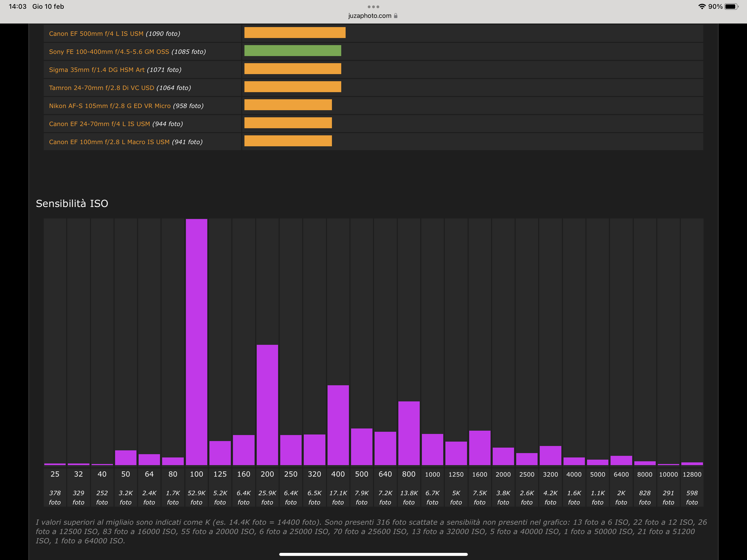Click the green Sony lens bar
Viewport: 747px width, 560px height.
tap(293, 51)
